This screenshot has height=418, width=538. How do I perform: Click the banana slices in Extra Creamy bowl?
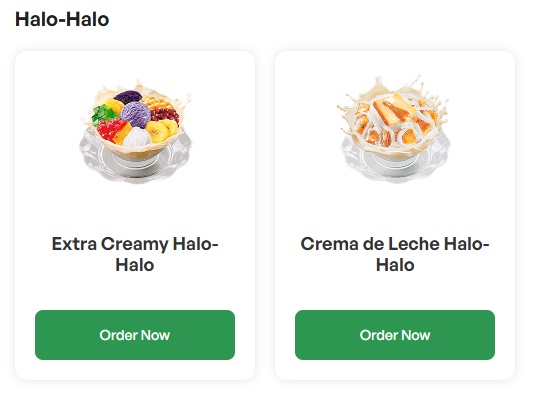tap(161, 130)
